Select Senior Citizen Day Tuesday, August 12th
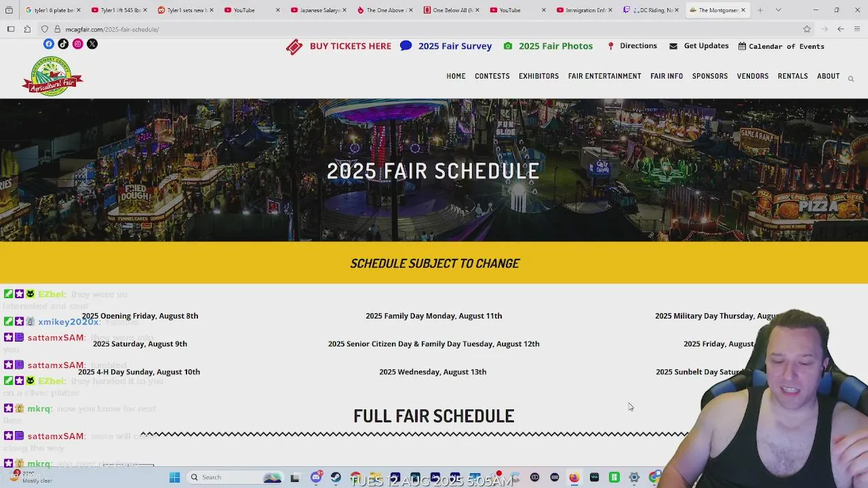Viewport: 868px width, 488px height. pos(434,344)
